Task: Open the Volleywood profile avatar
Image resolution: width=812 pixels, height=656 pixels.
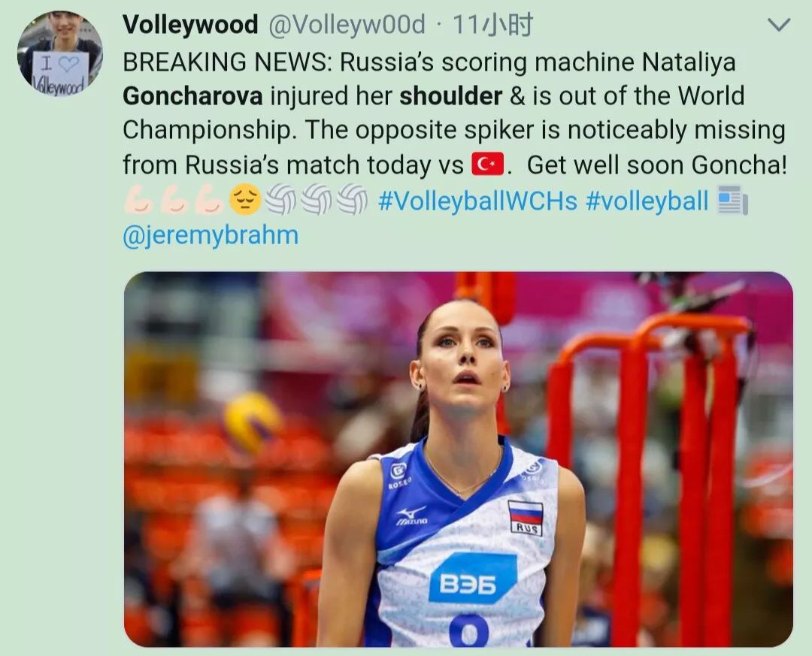Action: click(60, 53)
